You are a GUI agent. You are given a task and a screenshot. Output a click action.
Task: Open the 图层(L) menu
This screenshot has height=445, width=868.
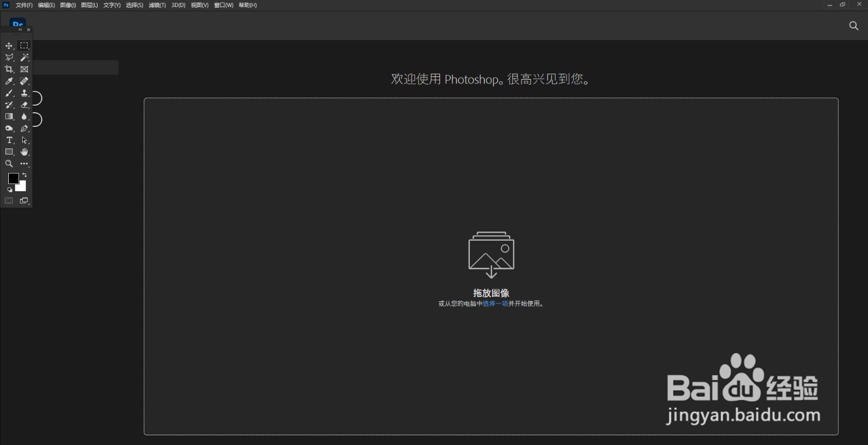coord(90,5)
